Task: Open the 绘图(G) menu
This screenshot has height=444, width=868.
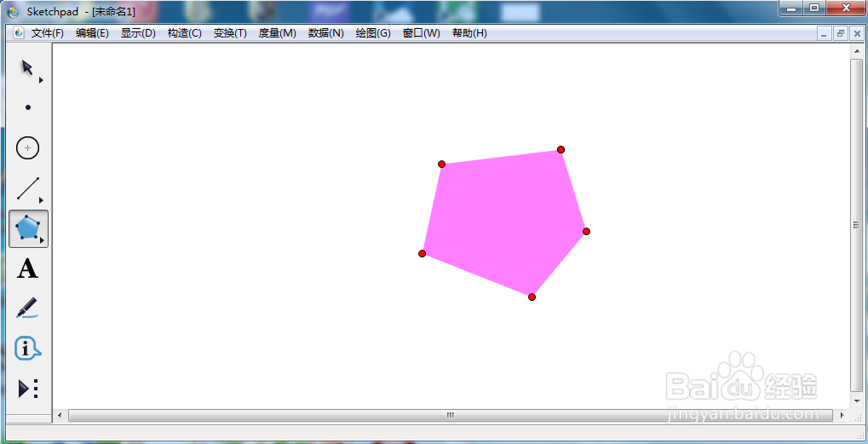Action: [373, 33]
